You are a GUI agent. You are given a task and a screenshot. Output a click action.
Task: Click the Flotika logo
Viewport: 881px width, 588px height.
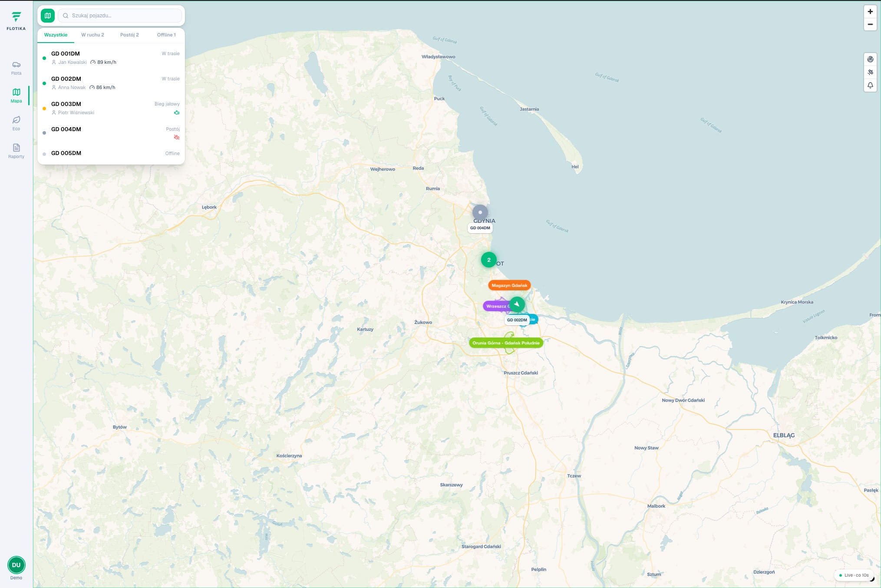pyautogui.click(x=16, y=20)
